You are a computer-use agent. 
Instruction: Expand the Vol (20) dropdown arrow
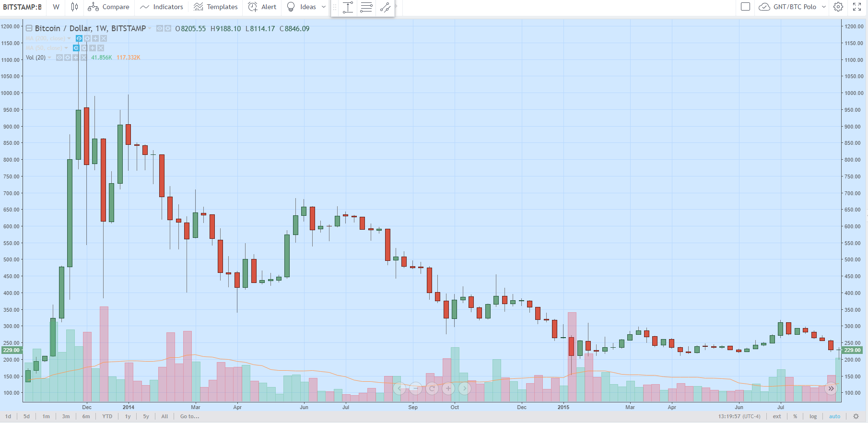(x=49, y=58)
